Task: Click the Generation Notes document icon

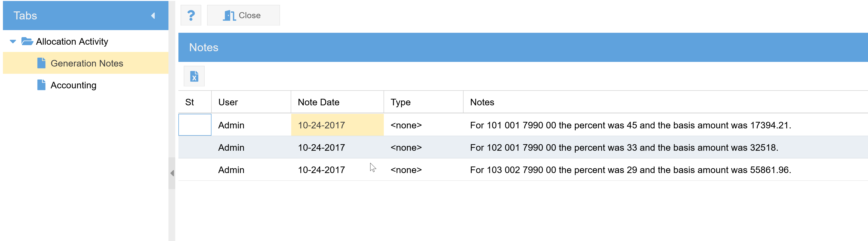Action: click(x=41, y=63)
